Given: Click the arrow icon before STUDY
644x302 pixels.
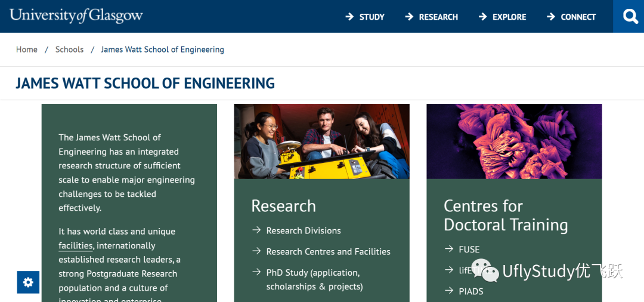Looking at the screenshot, I should [x=349, y=17].
